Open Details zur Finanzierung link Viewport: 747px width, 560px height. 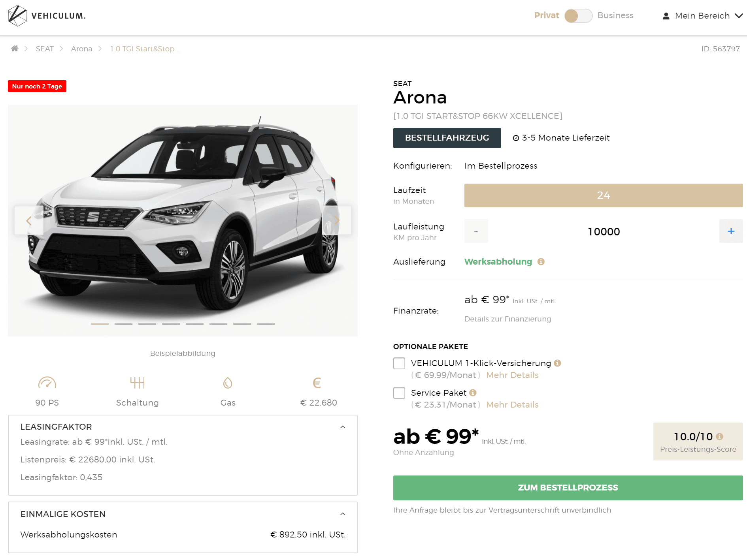tap(507, 319)
